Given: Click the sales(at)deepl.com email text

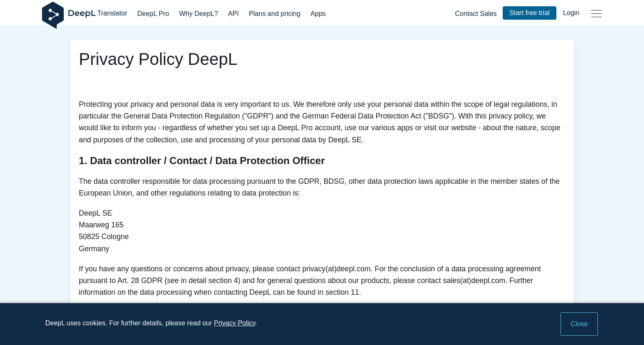Looking at the screenshot, I should point(474,281).
